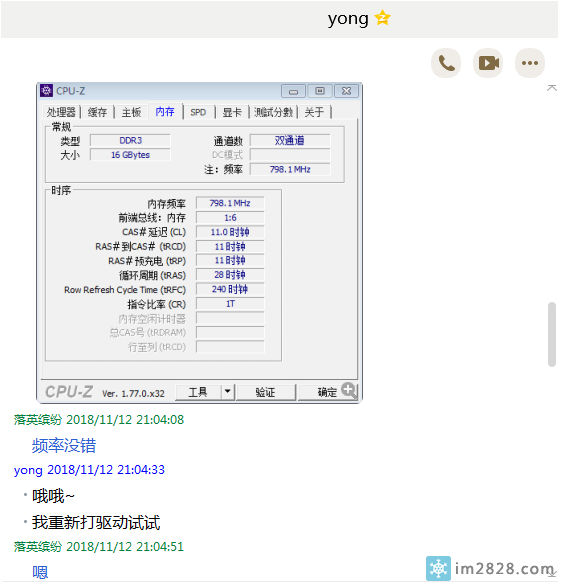Switch to the 测试分数 tab
561x586 pixels.
(x=273, y=112)
